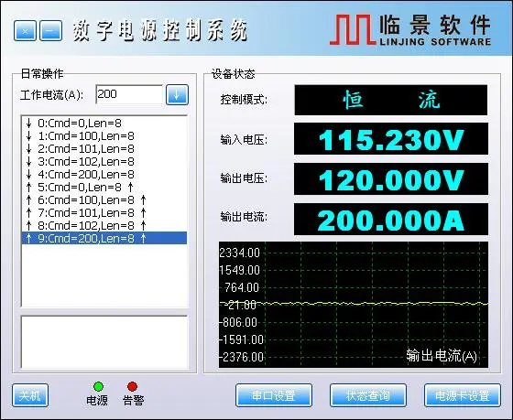Click the red 告警 alarm indicator light
Viewport: 513px width, 420px height.
point(133,386)
